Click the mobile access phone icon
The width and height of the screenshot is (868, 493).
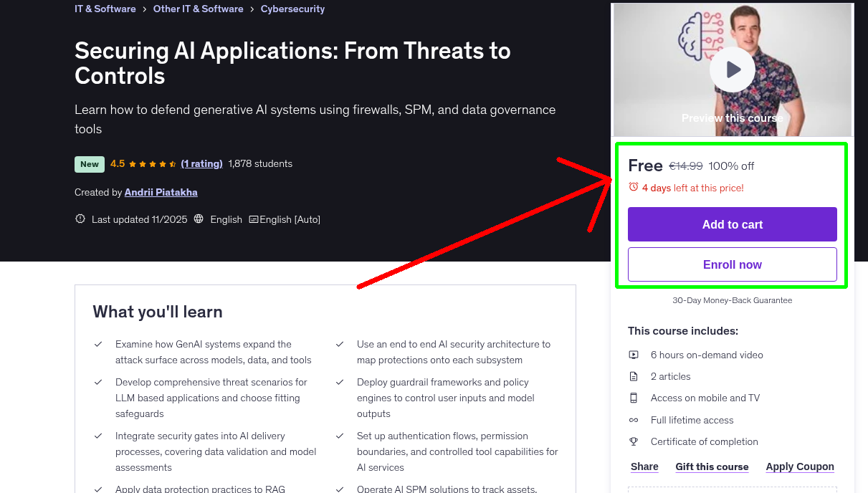pyautogui.click(x=634, y=398)
